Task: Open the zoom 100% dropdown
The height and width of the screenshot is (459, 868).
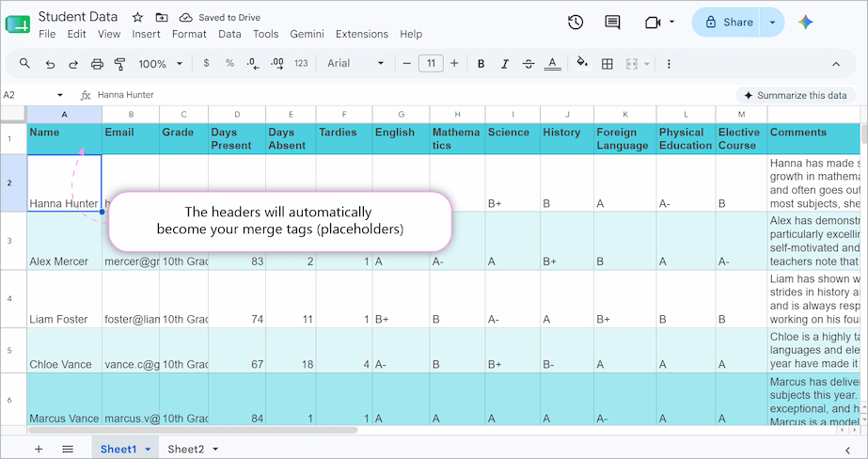Action: [160, 64]
